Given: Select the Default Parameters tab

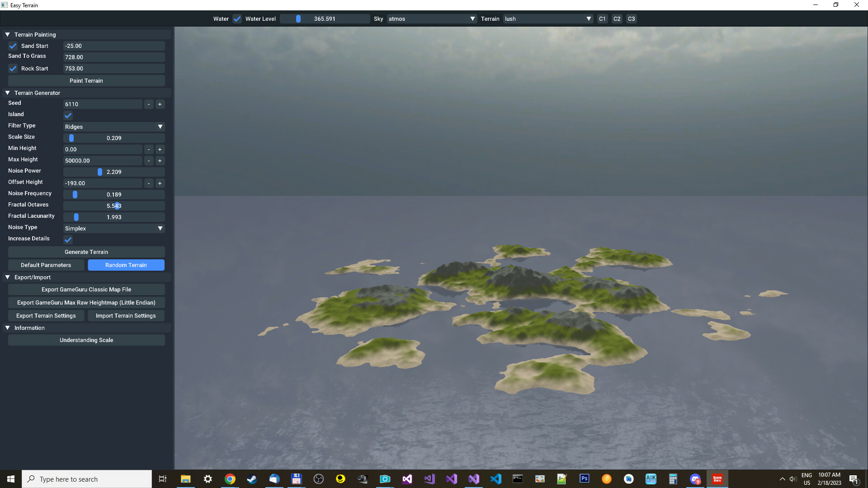Looking at the screenshot, I should point(46,265).
